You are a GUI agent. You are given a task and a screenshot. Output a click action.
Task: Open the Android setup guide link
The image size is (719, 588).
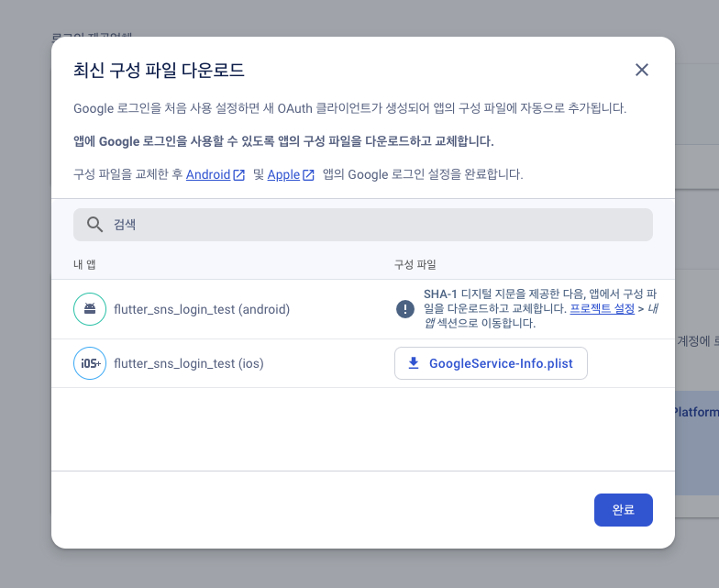(x=208, y=174)
